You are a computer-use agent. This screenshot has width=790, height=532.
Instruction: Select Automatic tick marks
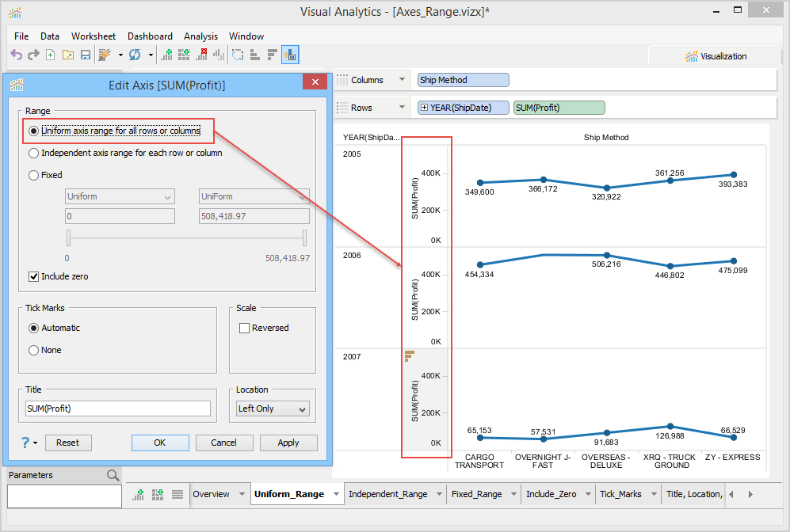(34, 329)
